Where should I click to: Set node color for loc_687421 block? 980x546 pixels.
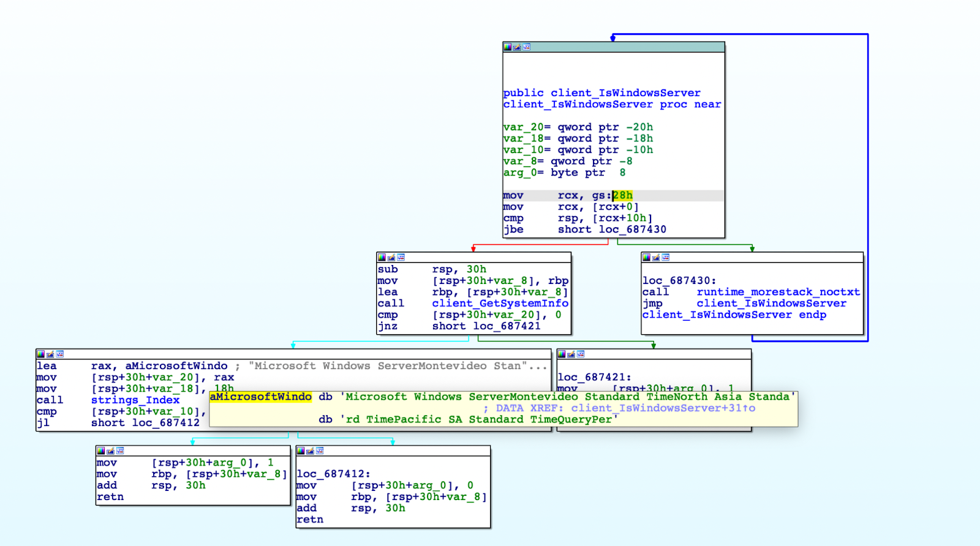pos(561,354)
